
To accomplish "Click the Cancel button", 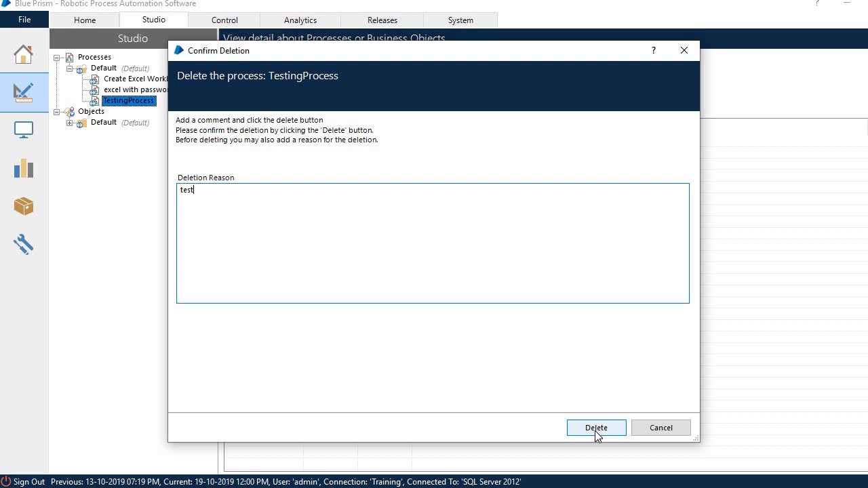I will [661, 428].
